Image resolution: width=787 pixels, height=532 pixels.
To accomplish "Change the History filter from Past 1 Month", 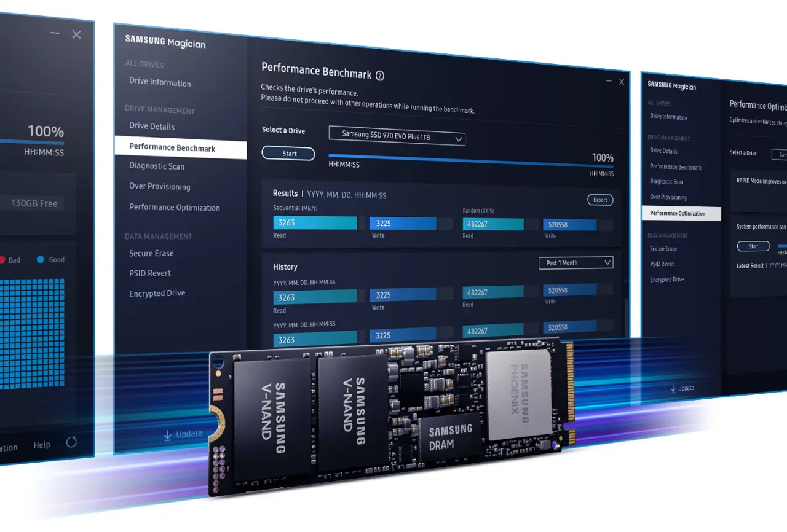I will point(575,262).
